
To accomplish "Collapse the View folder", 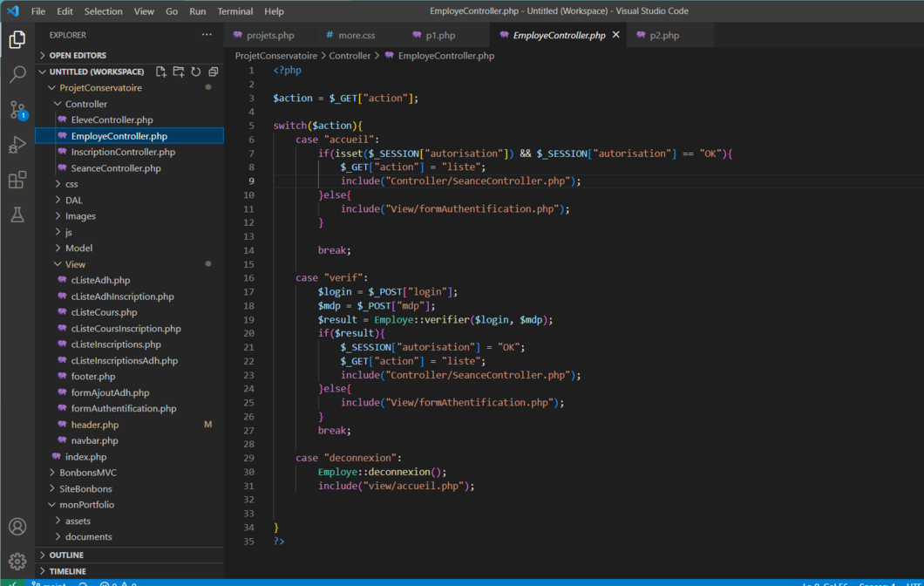I will coord(75,264).
